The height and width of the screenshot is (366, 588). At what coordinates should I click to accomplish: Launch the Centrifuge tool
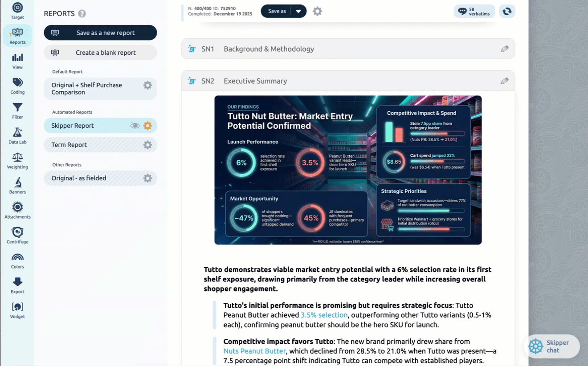[x=17, y=235]
